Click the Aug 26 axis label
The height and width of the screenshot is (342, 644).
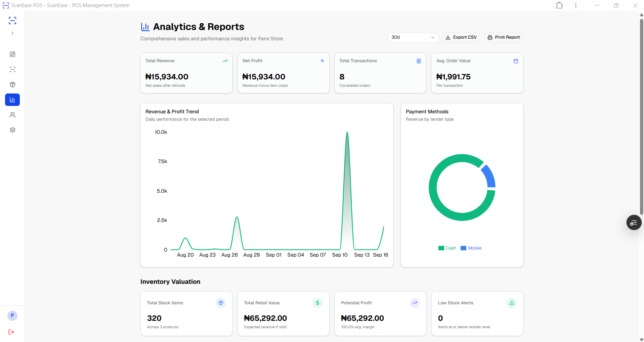click(x=229, y=255)
